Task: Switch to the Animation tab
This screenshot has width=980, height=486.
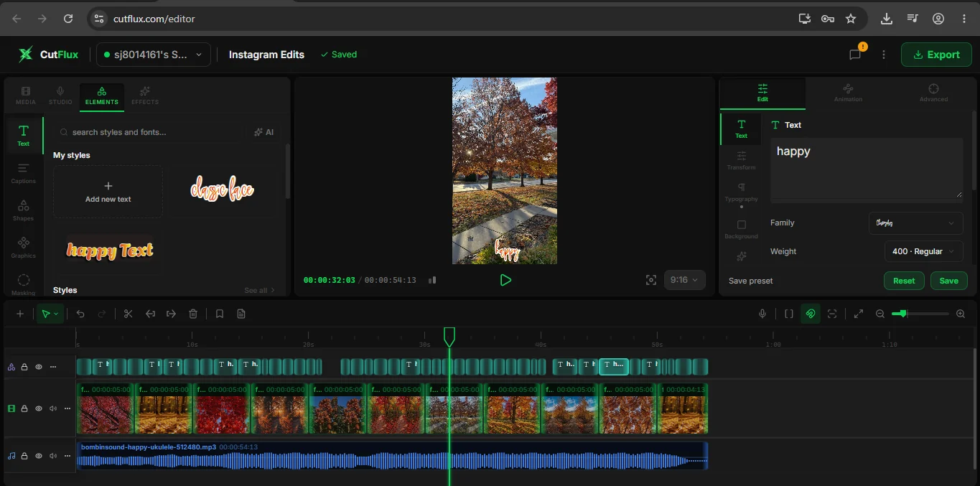Action: coord(848,93)
